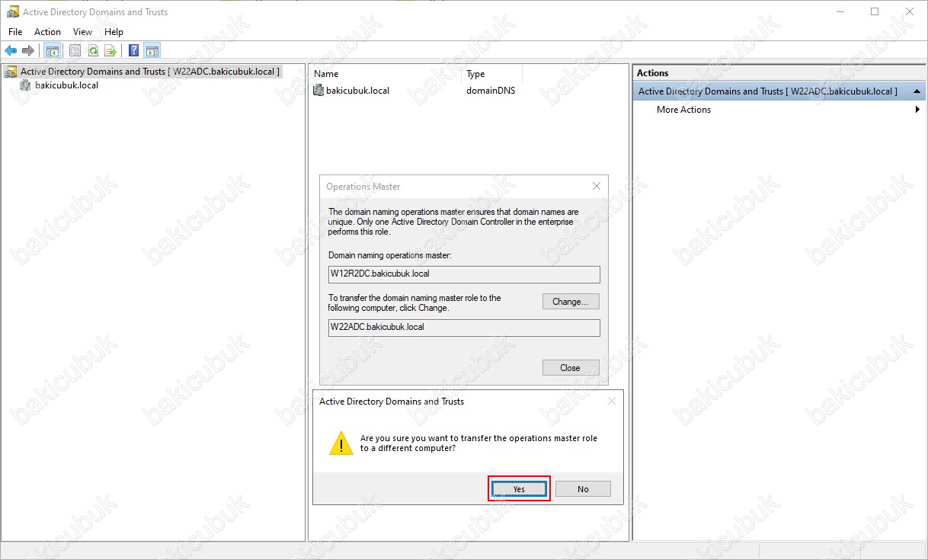928x560 pixels.
Task: Open the View menu
Action: coord(82,32)
